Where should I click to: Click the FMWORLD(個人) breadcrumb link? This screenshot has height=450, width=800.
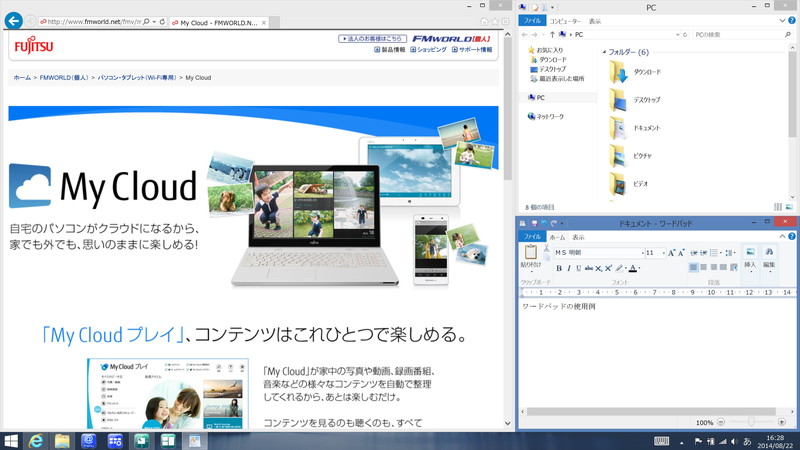[64, 77]
